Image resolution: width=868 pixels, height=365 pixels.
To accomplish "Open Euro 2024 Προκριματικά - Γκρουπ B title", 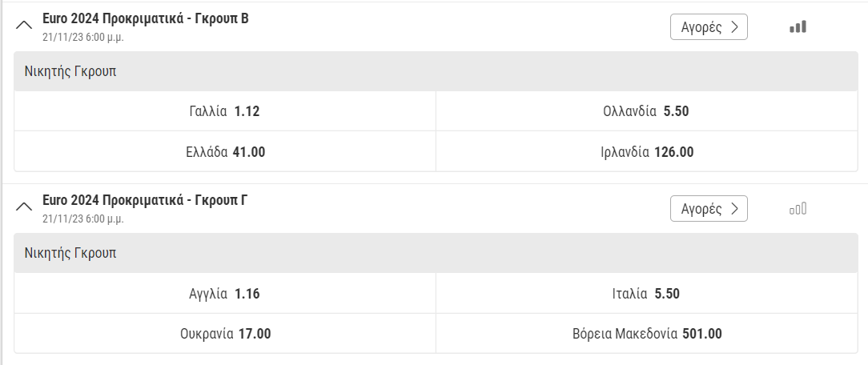I will click(x=146, y=18).
